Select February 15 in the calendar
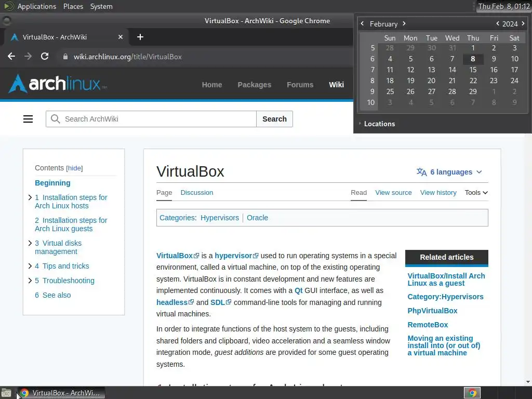Image resolution: width=532 pixels, height=399 pixels. [473, 70]
